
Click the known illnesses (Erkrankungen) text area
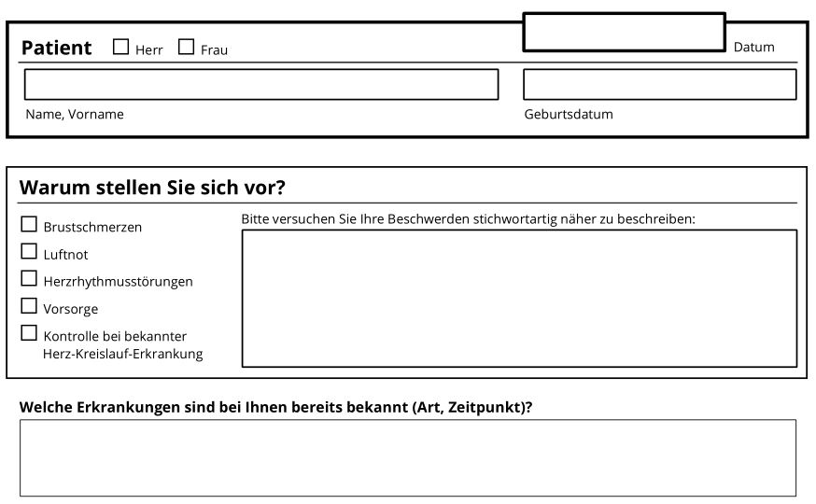pos(408,457)
